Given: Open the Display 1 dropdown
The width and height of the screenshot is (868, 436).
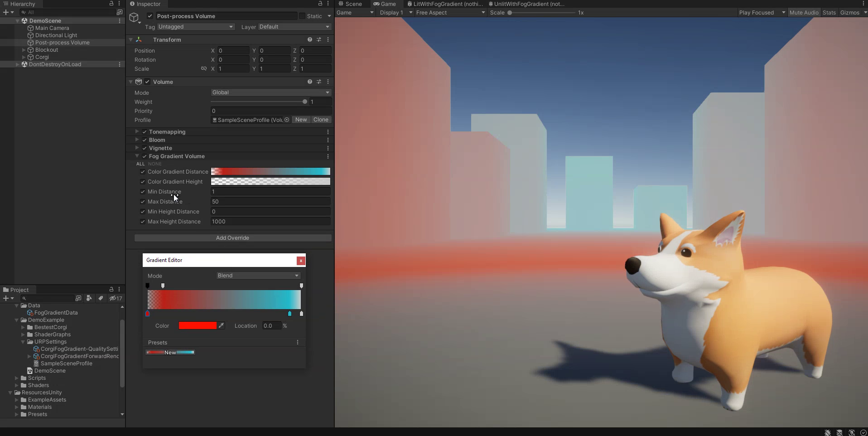Looking at the screenshot, I should click(396, 13).
